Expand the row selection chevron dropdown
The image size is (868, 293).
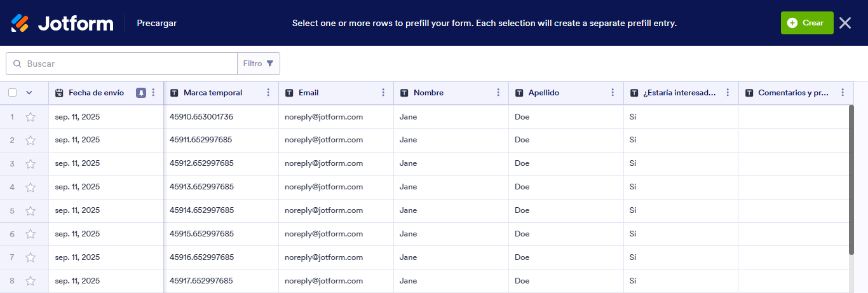(29, 93)
